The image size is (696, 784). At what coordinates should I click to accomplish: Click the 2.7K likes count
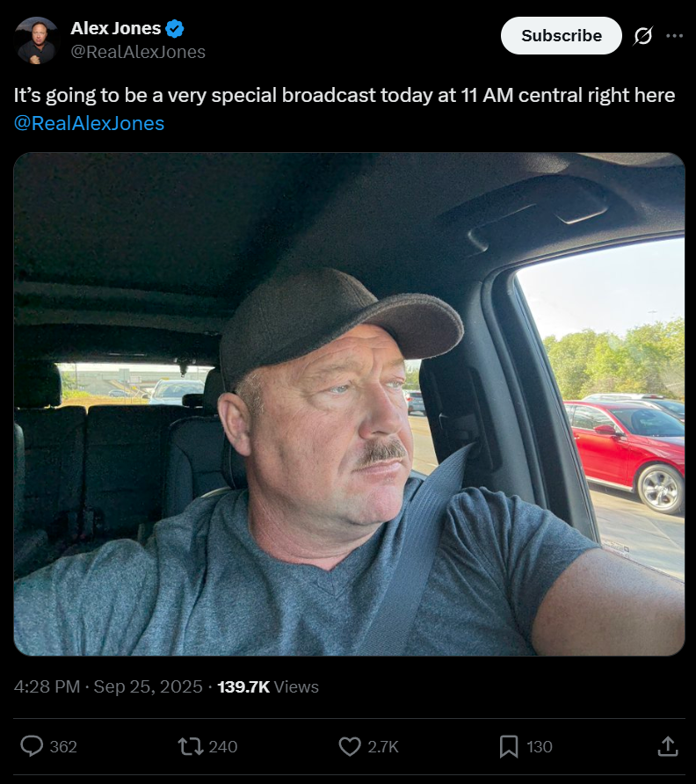[383, 746]
